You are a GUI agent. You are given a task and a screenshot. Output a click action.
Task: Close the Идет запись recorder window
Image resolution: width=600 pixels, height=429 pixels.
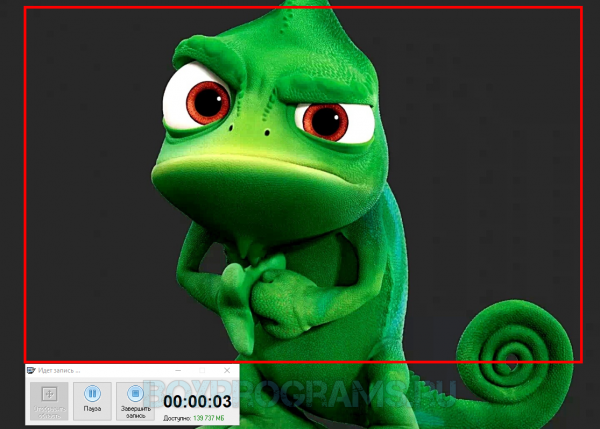click(227, 370)
